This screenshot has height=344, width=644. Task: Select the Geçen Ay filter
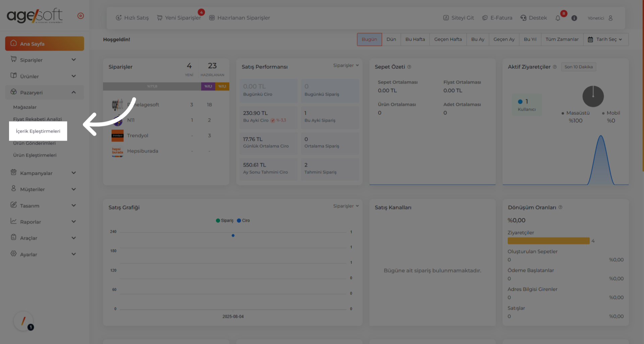click(504, 39)
